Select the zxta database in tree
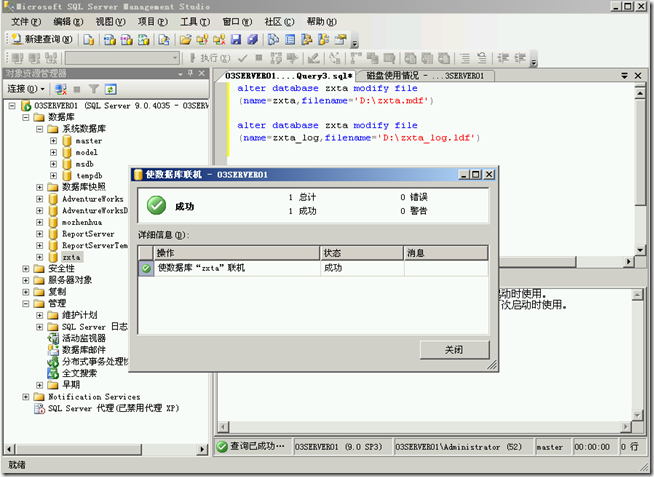 [x=71, y=257]
